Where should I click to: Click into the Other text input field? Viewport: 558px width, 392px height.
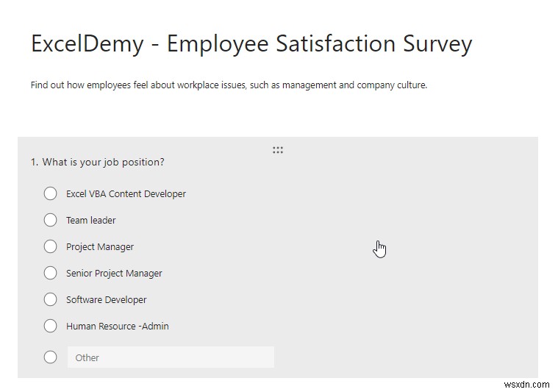(171, 357)
